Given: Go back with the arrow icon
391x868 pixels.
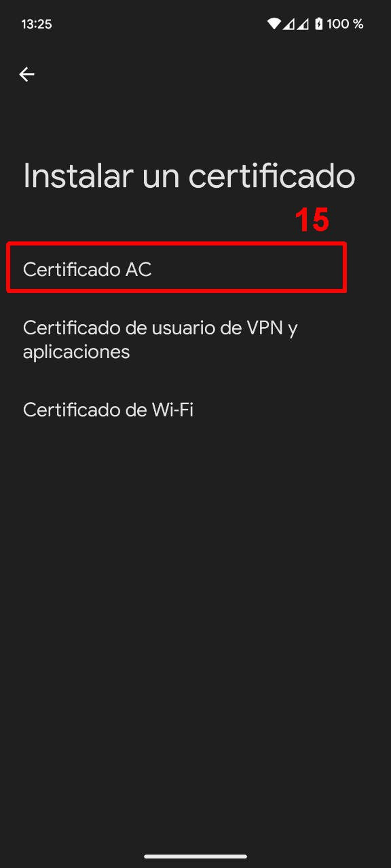Looking at the screenshot, I should (26, 75).
